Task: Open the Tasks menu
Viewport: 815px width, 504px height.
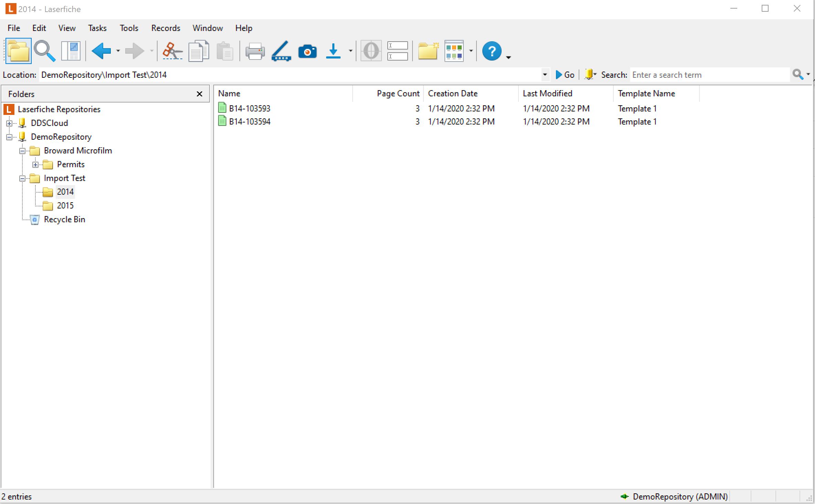Action: click(x=97, y=28)
